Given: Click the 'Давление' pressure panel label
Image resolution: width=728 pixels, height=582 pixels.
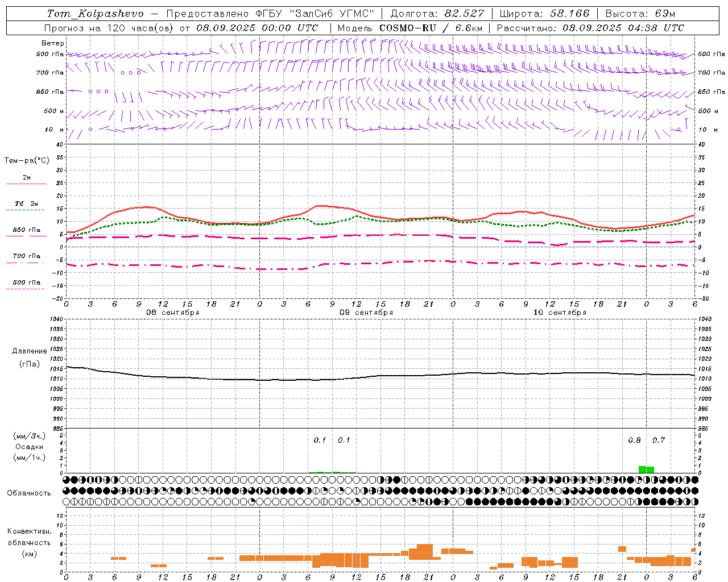Looking at the screenshot, I should [x=29, y=351].
